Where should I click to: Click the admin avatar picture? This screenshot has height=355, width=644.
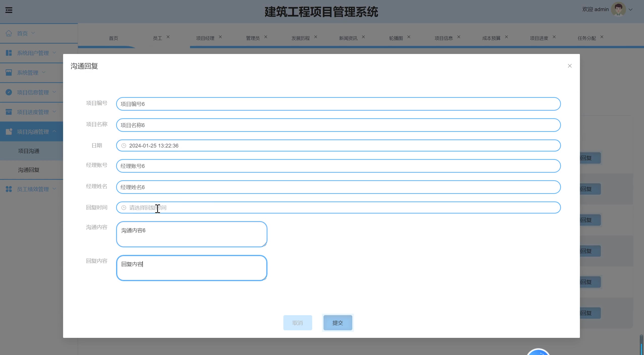point(618,10)
